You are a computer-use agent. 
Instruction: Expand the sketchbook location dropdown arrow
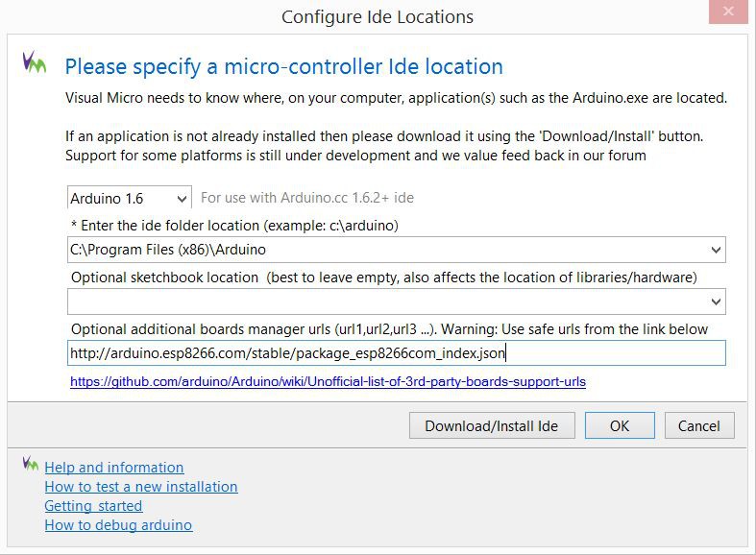pos(716,302)
